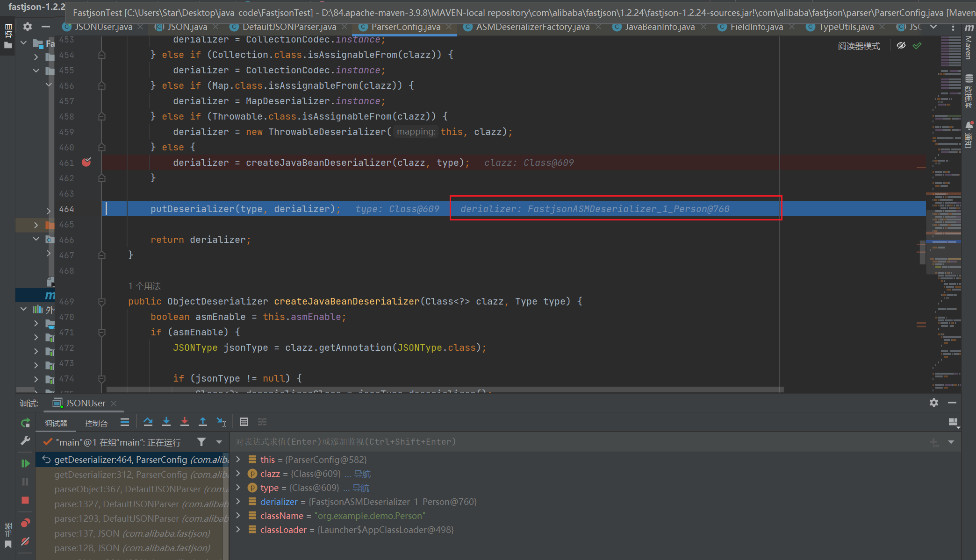Image resolution: width=976 pixels, height=560 pixels.
Task: Toggle reader mode eye icon
Action: pos(901,45)
